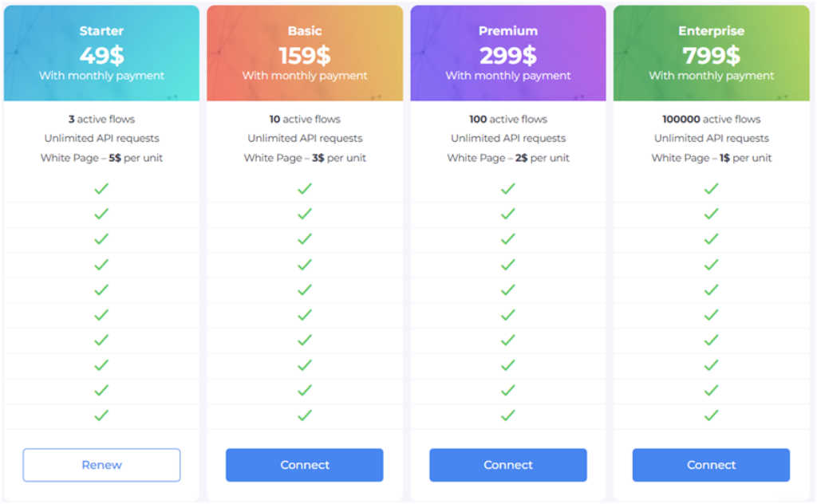Viewport: 817px width, 504px height.
Task: Click '3 active flows' text in Starter
Action: 101,120
